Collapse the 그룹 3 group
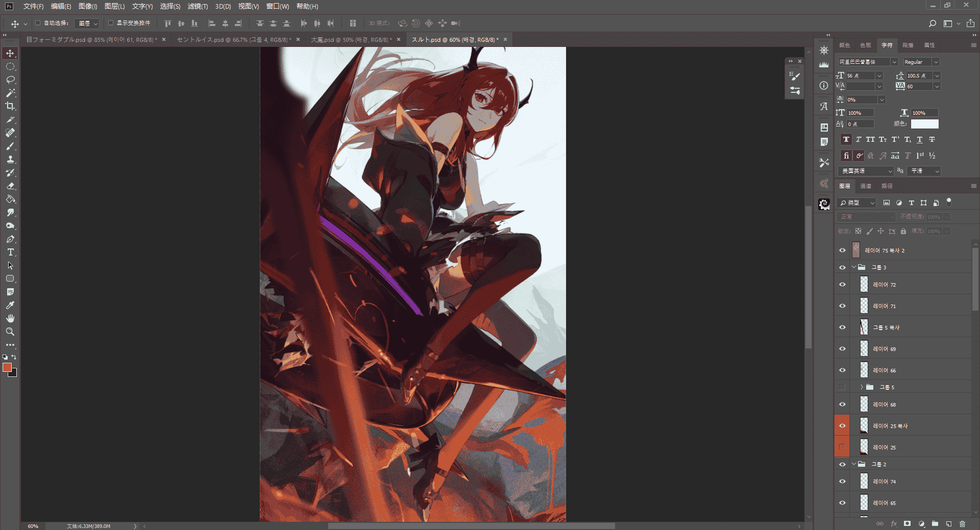The height and width of the screenshot is (530, 980). 853,267
